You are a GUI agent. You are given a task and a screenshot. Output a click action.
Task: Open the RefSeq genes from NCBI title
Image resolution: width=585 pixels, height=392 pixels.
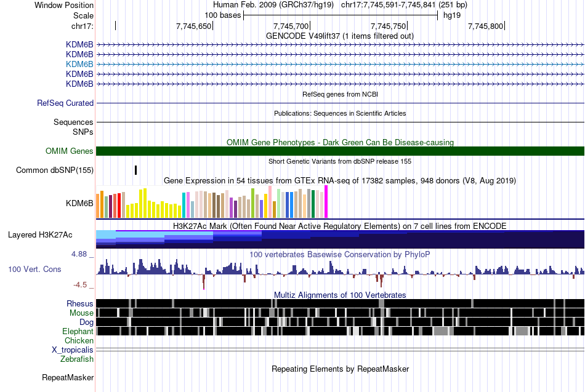(x=340, y=94)
